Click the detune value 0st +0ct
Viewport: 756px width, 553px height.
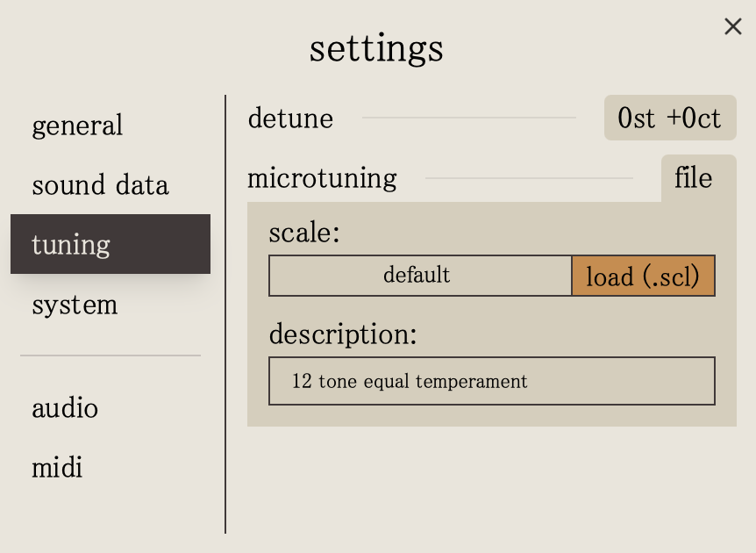[x=669, y=118]
